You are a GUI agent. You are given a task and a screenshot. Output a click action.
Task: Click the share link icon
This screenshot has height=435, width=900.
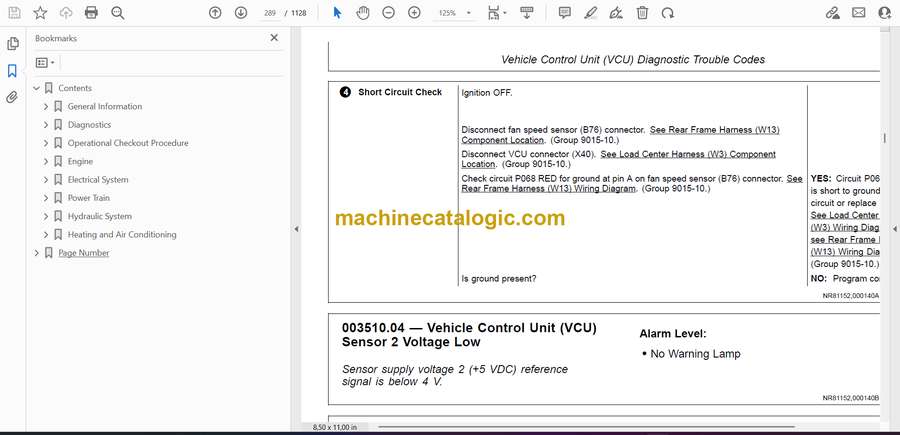click(832, 13)
